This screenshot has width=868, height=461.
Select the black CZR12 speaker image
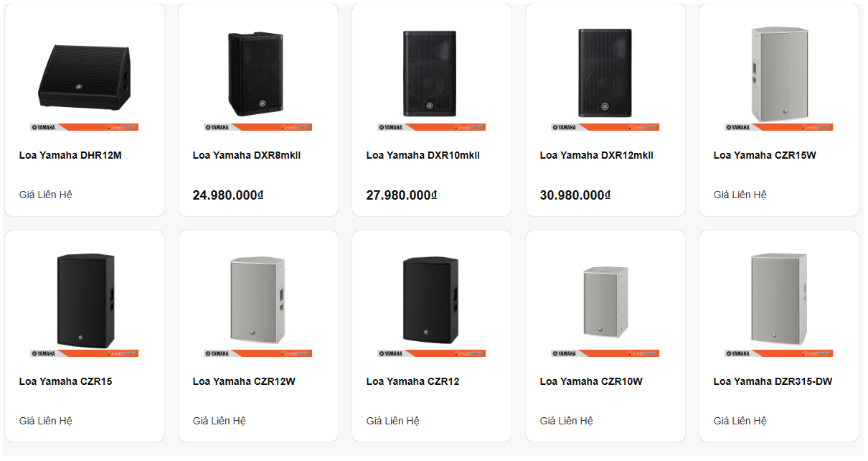click(x=432, y=300)
